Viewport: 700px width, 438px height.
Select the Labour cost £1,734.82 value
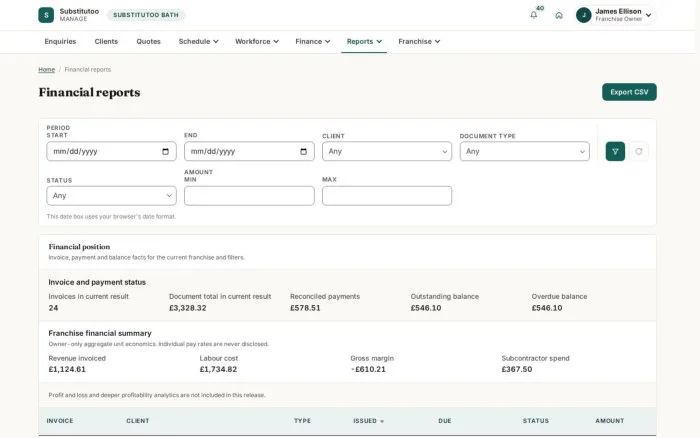click(218, 369)
